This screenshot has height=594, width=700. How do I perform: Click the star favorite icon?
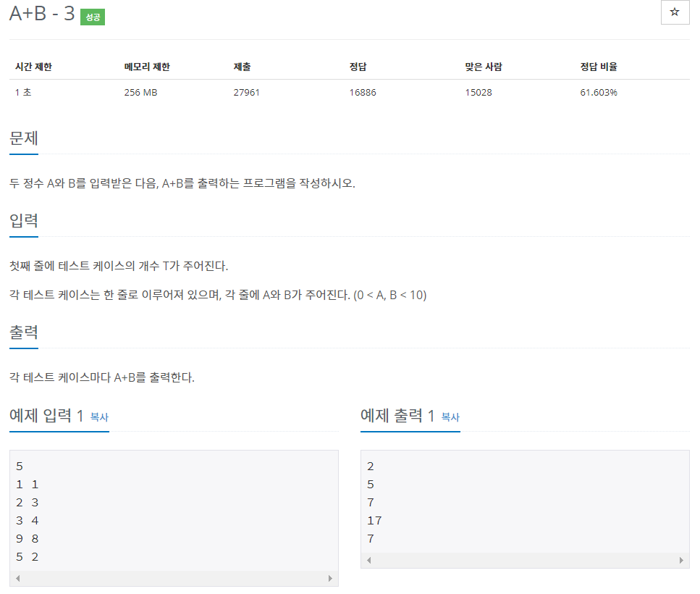pos(675,12)
